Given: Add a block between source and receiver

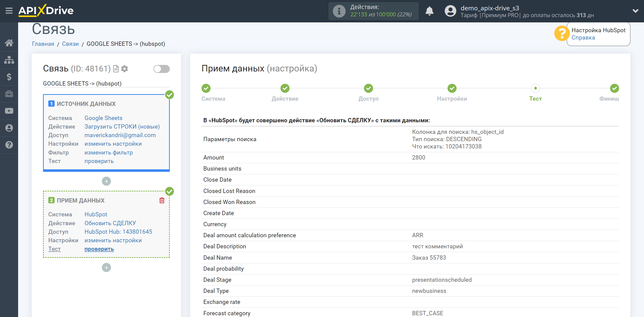Looking at the screenshot, I should point(106,181).
